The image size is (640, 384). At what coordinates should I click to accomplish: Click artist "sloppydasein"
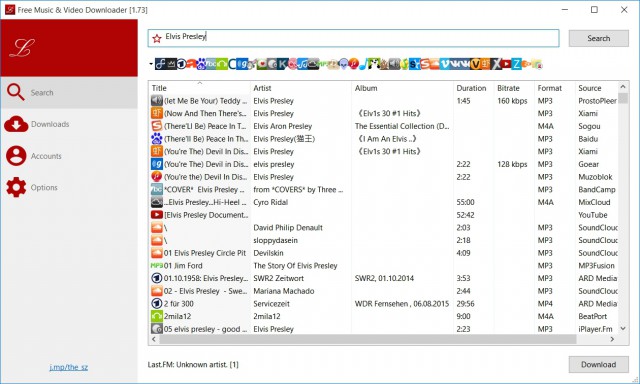(x=275, y=240)
